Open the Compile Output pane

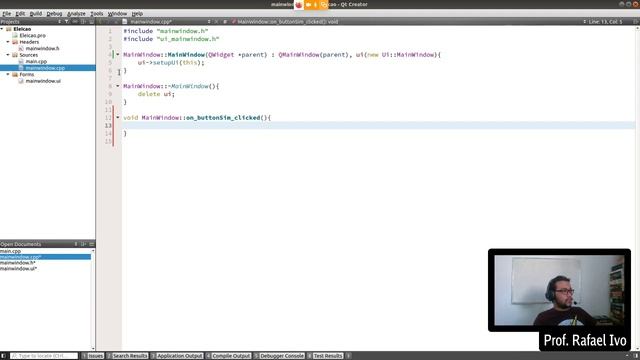[x=228, y=356]
